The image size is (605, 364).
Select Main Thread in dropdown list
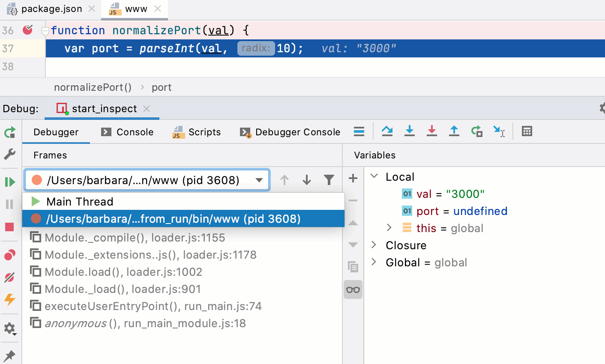[183, 201]
